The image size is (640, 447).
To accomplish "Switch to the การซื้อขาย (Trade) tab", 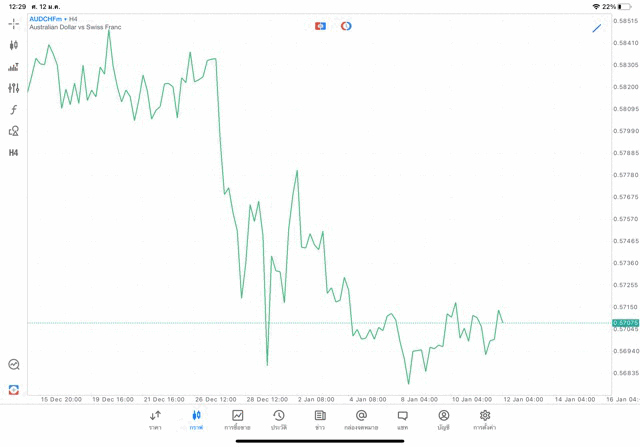I will tap(237, 420).
